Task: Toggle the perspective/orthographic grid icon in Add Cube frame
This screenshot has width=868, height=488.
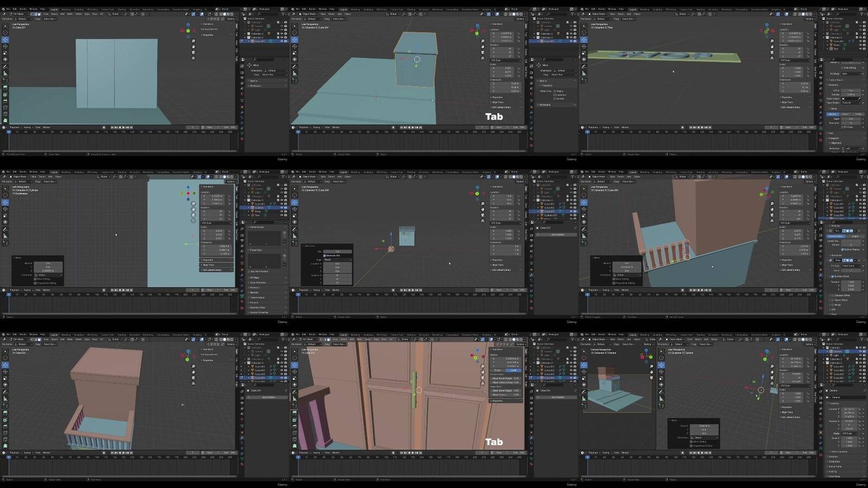Action: click(482, 220)
